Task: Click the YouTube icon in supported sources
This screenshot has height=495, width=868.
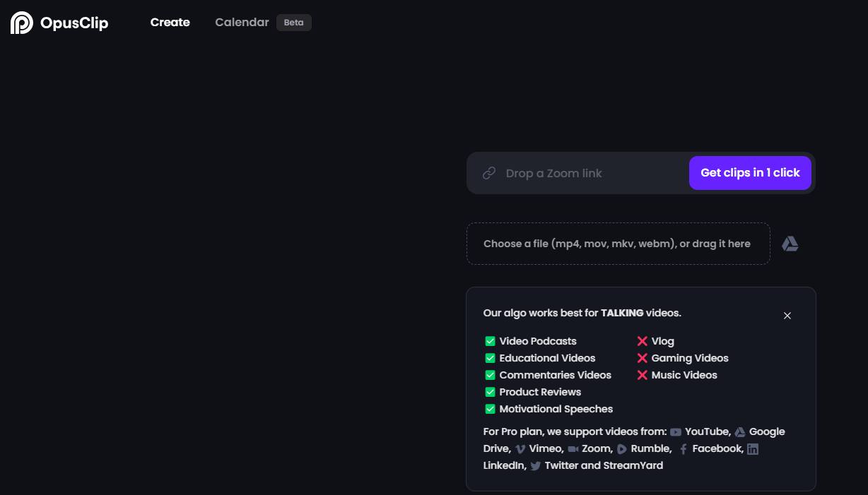Action: tap(676, 432)
